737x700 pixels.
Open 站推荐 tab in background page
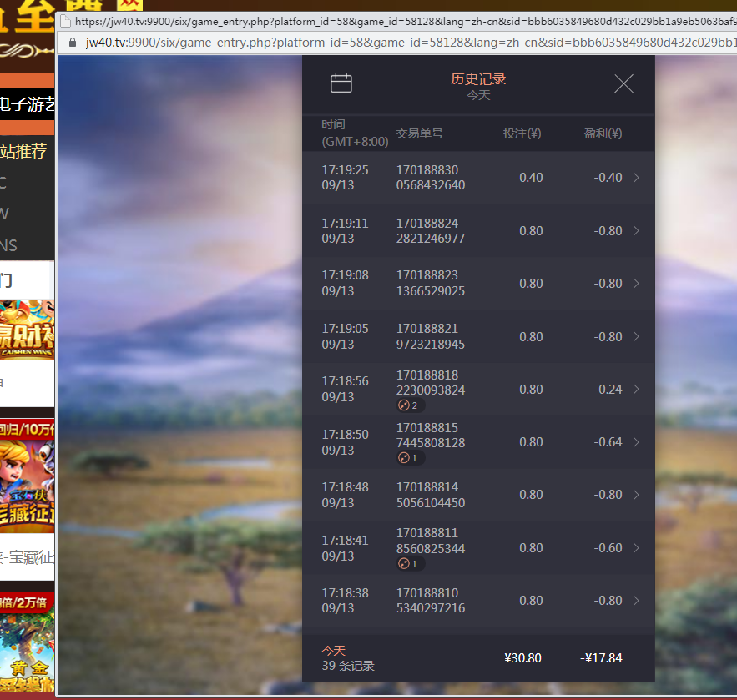click(23, 151)
